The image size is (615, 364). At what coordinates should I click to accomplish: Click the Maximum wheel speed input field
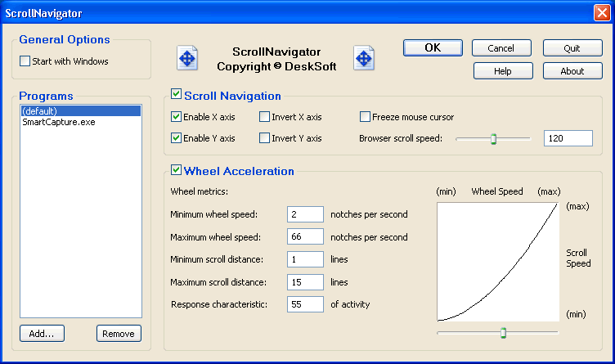305,237
